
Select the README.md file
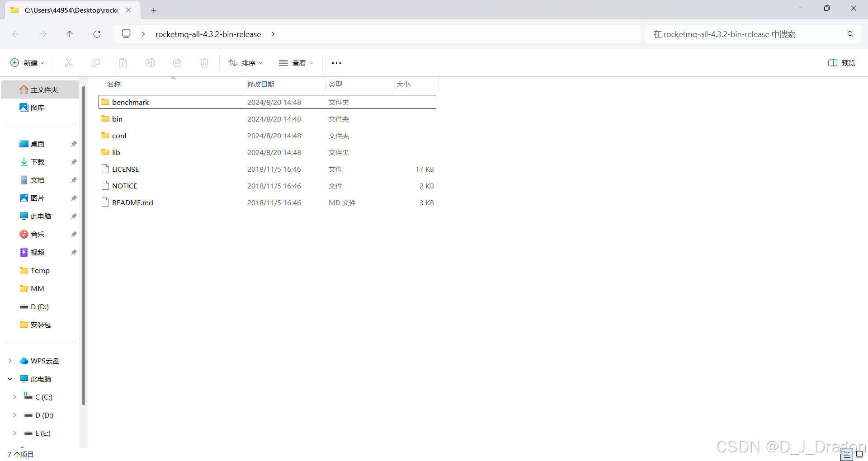coord(267,202)
